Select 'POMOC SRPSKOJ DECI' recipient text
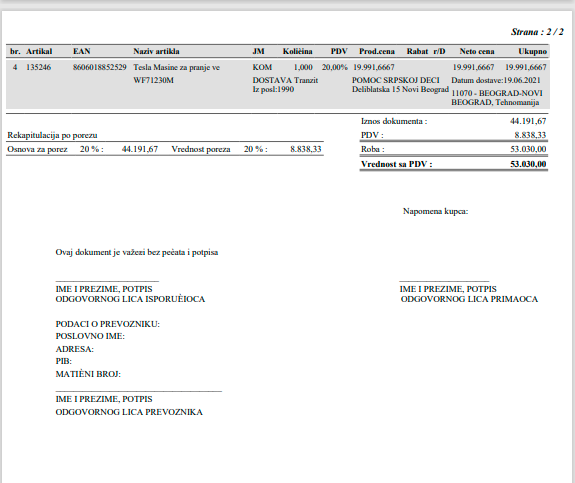This screenshot has width=575, height=483. pos(396,80)
